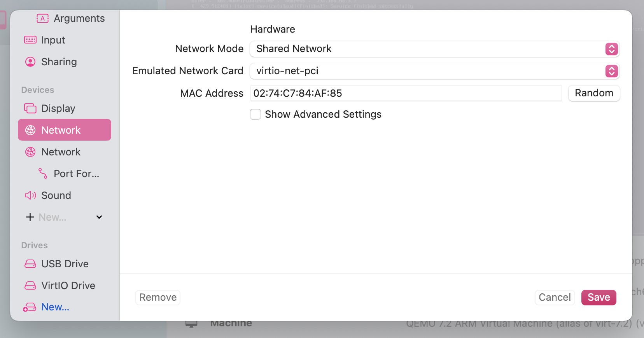
Task: Click the USB Drive disk icon
Action: click(30, 264)
